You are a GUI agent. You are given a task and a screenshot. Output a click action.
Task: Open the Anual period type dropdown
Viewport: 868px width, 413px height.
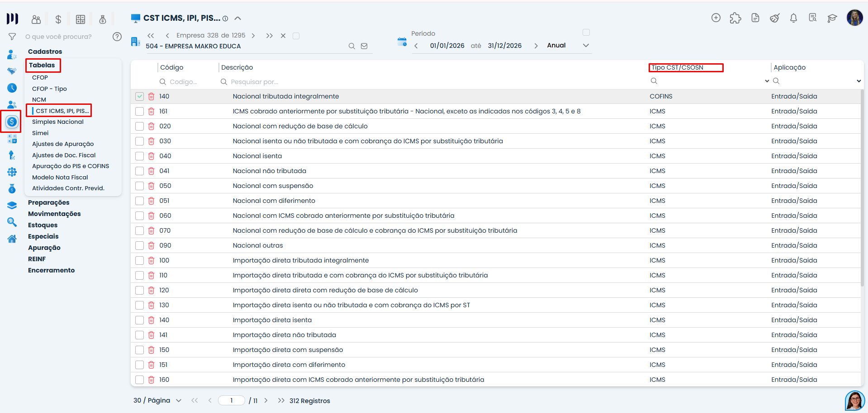tap(585, 45)
